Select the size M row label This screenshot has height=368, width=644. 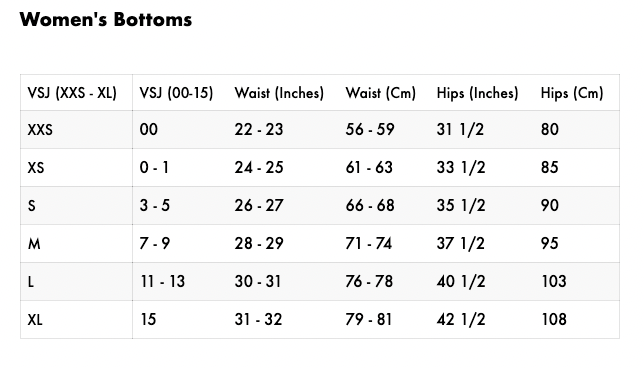tap(34, 244)
